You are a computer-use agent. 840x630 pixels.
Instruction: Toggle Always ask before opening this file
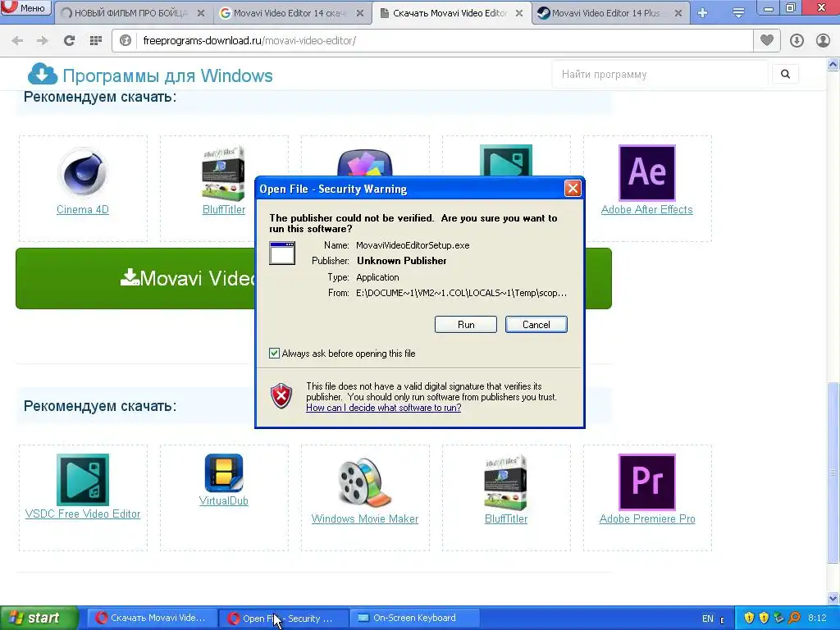click(274, 353)
